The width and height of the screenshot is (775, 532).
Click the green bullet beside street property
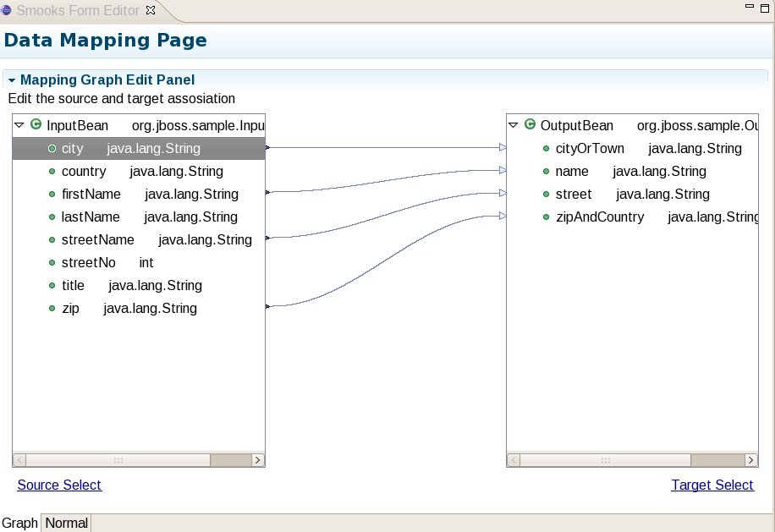coord(547,195)
